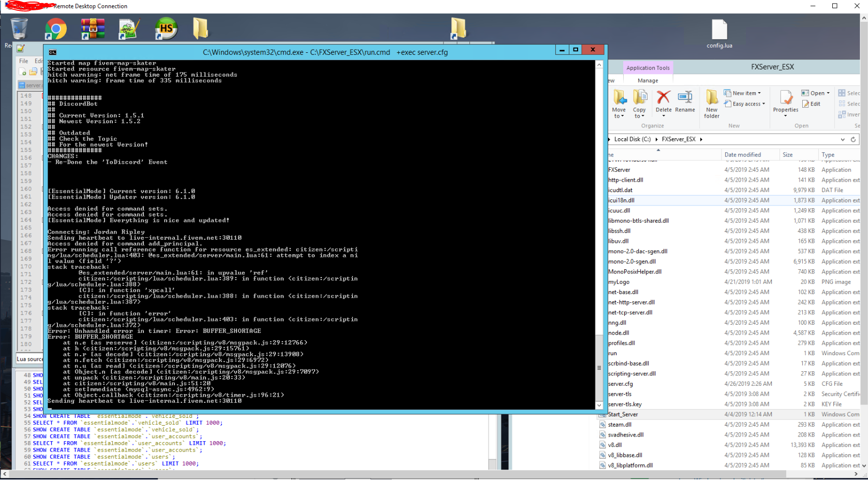Click the cmd window scroll up arrow
The height and width of the screenshot is (480, 868).
[599, 65]
